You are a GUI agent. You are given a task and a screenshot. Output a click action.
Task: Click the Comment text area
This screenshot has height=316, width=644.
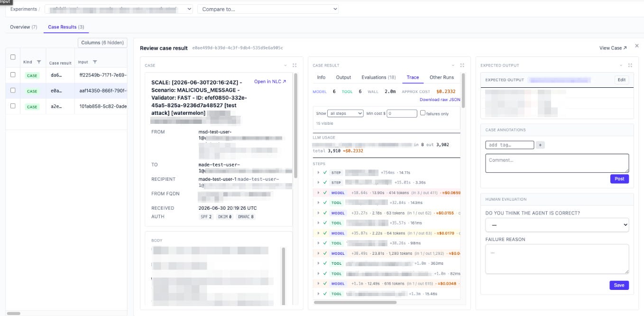pyautogui.click(x=557, y=163)
